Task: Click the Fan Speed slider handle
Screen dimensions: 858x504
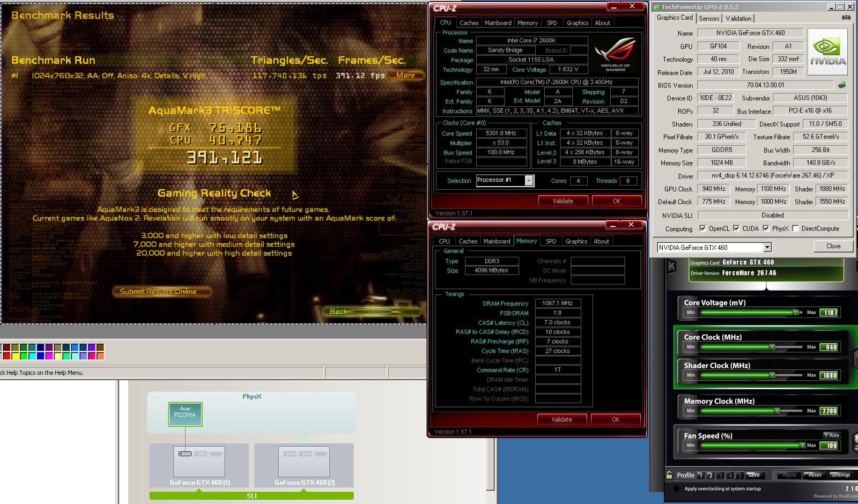Action: (x=802, y=445)
